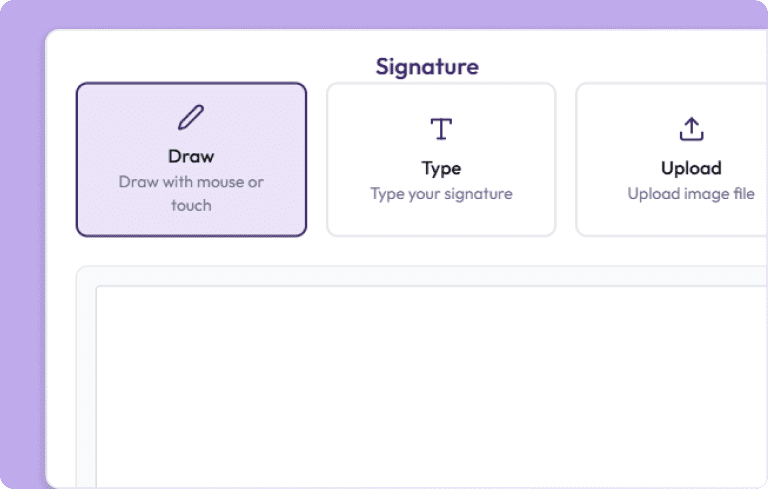Click the purple background outside the dialog
768x489 pixels.
pyautogui.click(x=22, y=250)
